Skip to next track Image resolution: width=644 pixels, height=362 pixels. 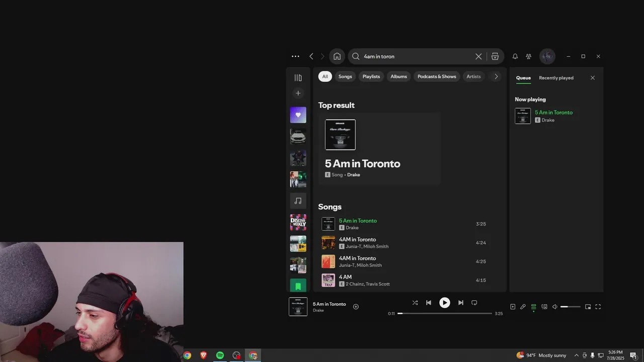coord(461,303)
